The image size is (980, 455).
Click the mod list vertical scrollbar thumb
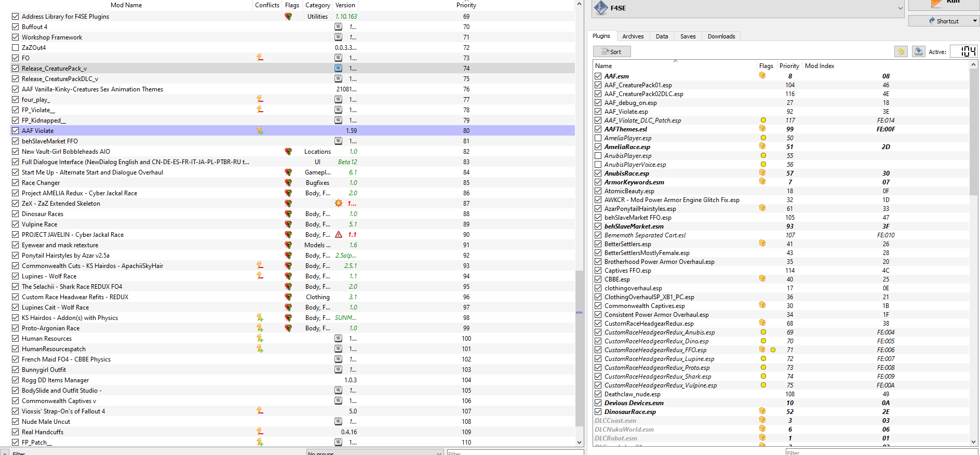click(x=580, y=348)
